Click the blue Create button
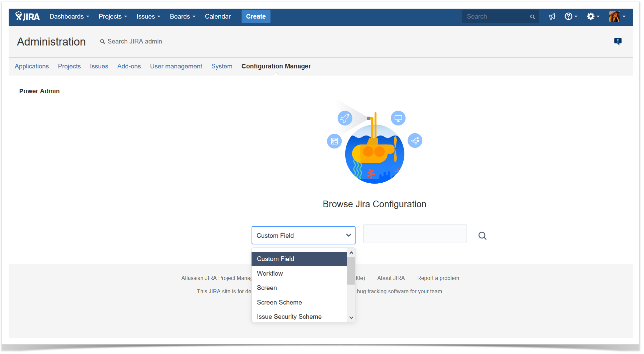The width and height of the screenshot is (644, 354). (x=256, y=16)
